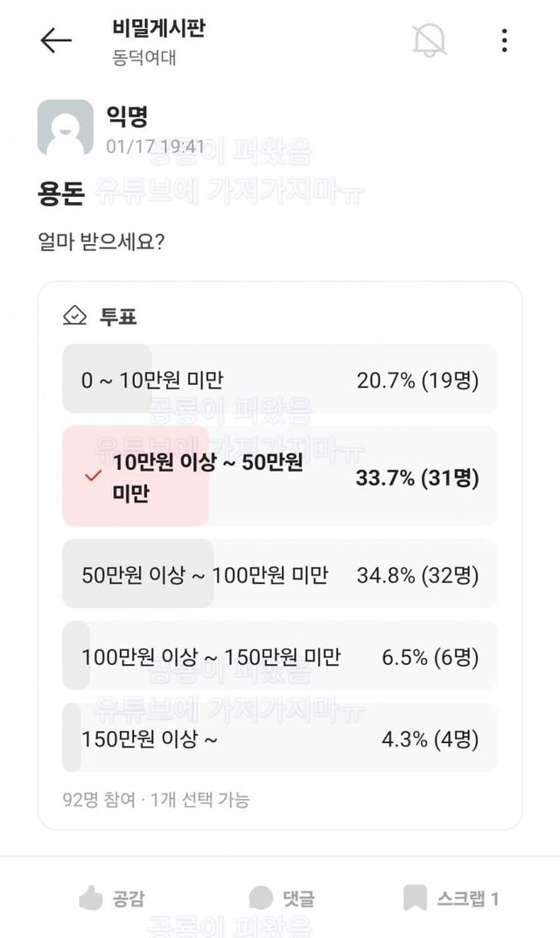560x938 pixels.
Task: Tap the 92명 참여 participant count
Action: click(x=99, y=800)
